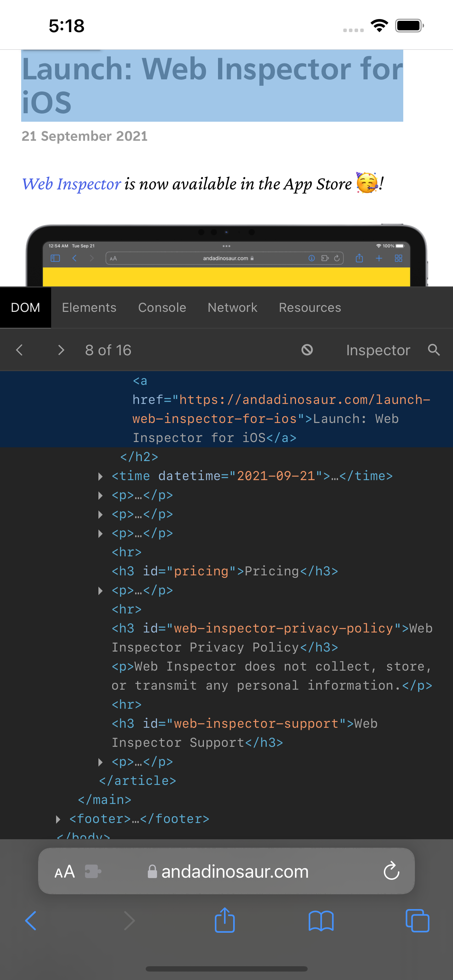Open Safari tabs overview icon

coord(417,921)
